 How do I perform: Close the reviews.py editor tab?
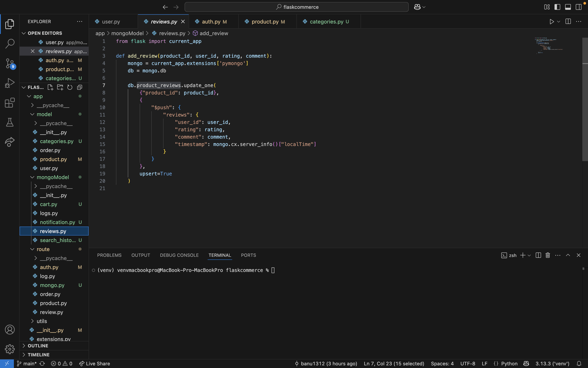point(183,22)
